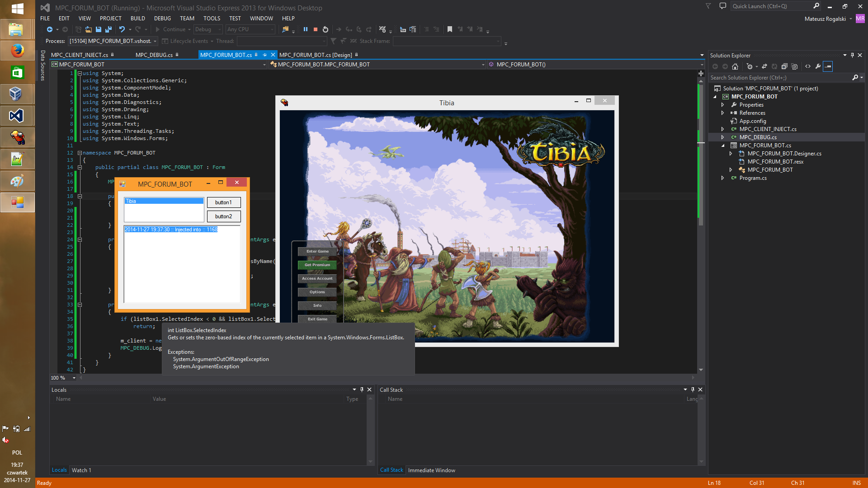Click the feedback speech bubble icon
The width and height of the screenshot is (868, 488).
[x=723, y=6]
